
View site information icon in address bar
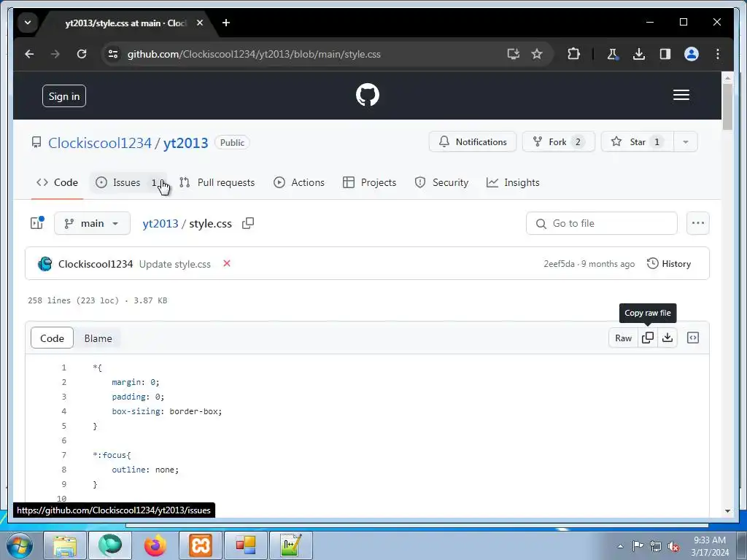tap(113, 54)
